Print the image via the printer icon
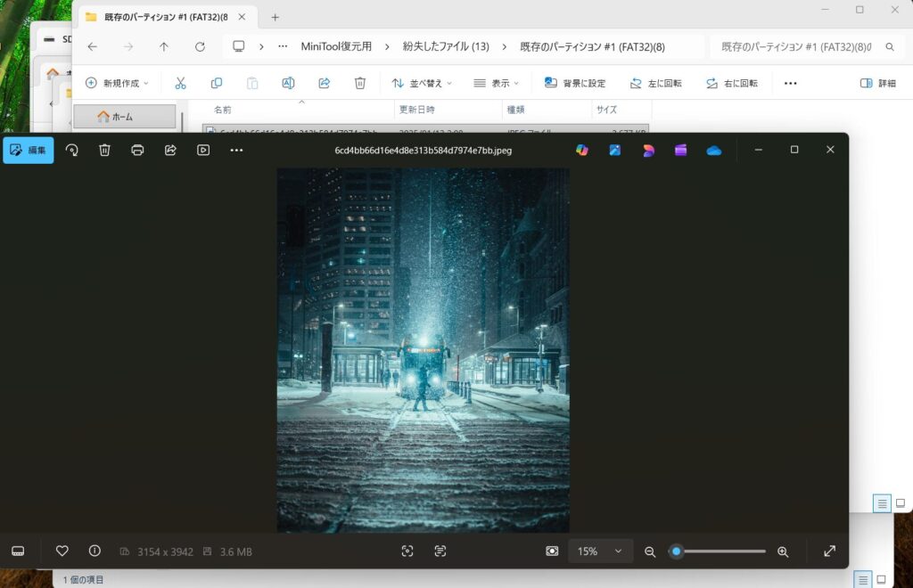 [x=137, y=151]
